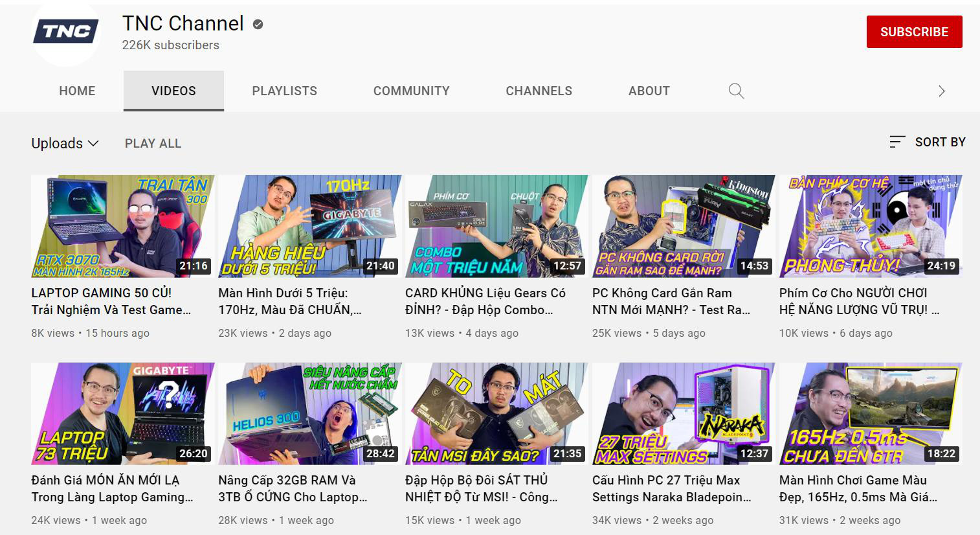Click "34K views • 2 weeks ago" text
Screen dimensions: 980x535
(652, 520)
